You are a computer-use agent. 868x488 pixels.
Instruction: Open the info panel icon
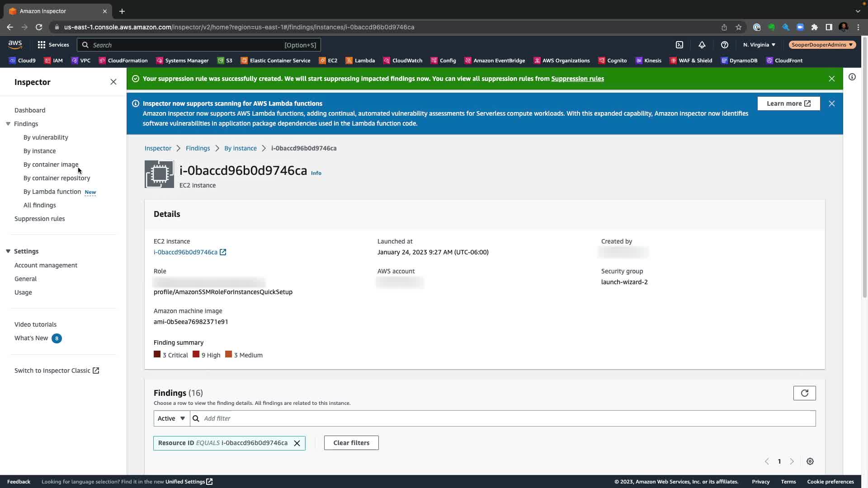coord(852,77)
